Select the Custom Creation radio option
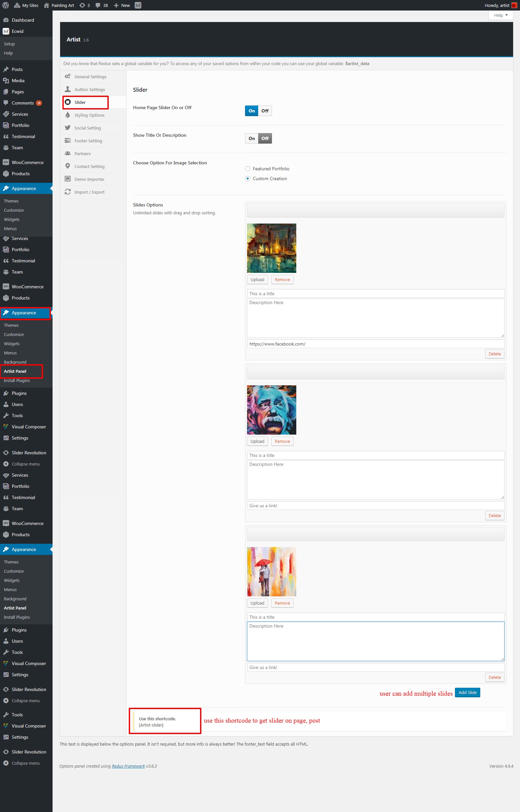The width and height of the screenshot is (520, 812). click(x=247, y=179)
